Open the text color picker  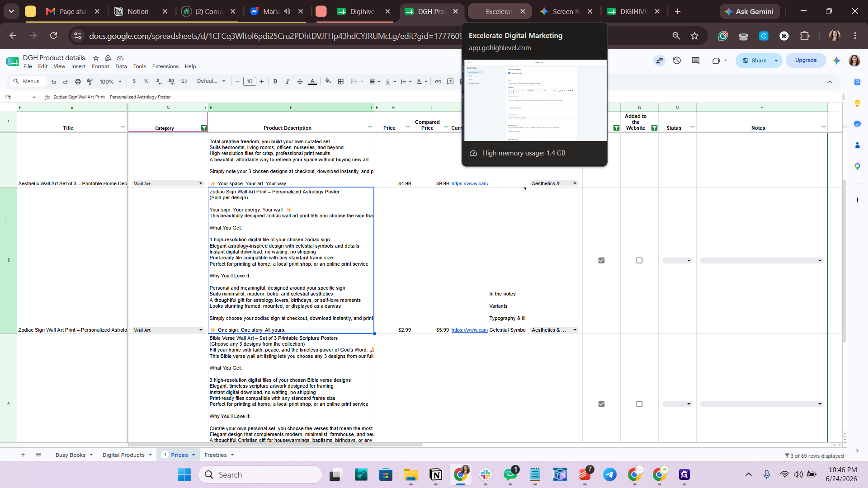click(x=312, y=81)
